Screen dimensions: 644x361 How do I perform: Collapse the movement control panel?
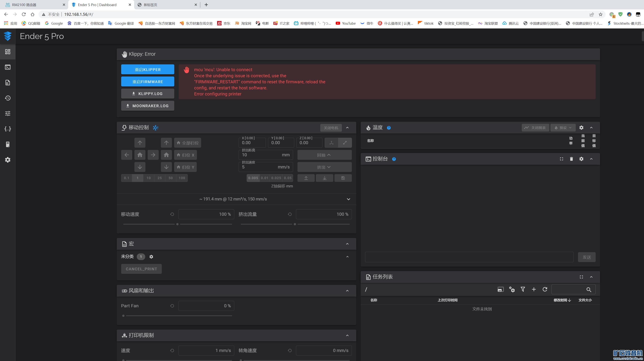[347, 128]
